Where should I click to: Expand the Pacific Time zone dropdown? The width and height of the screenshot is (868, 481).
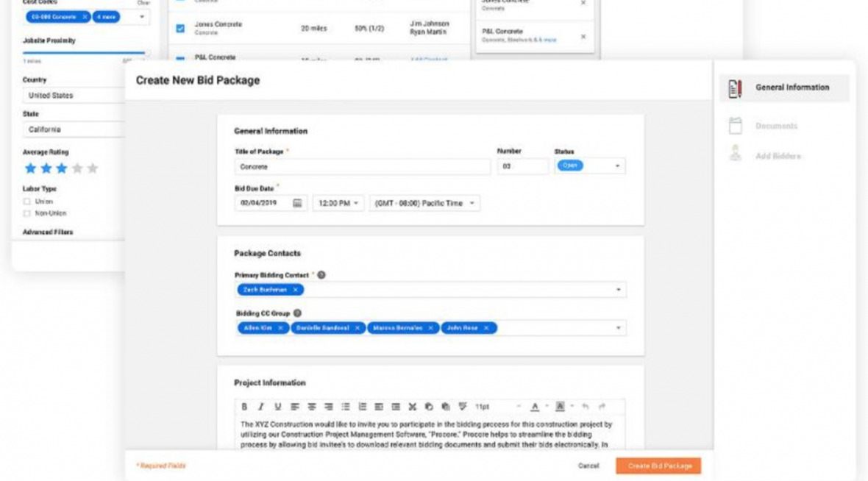point(424,203)
